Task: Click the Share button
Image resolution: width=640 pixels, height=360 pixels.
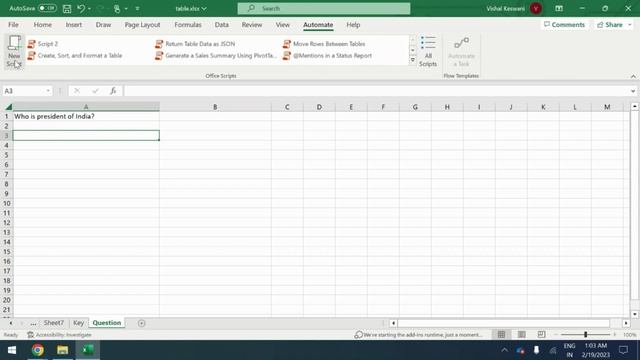Action: [610, 25]
